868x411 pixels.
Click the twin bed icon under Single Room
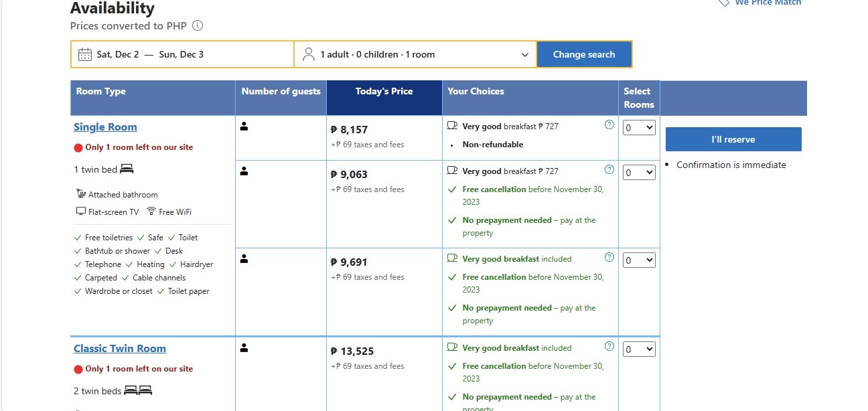[x=127, y=169]
